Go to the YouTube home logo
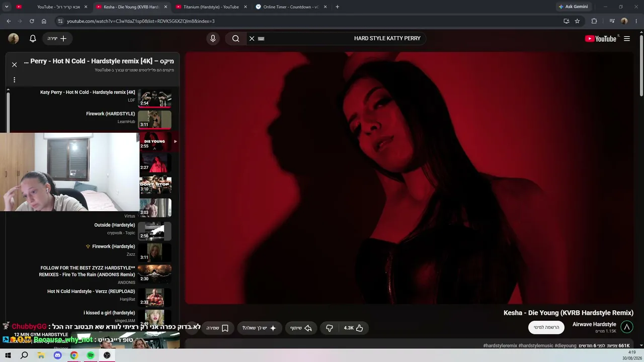 point(601,39)
